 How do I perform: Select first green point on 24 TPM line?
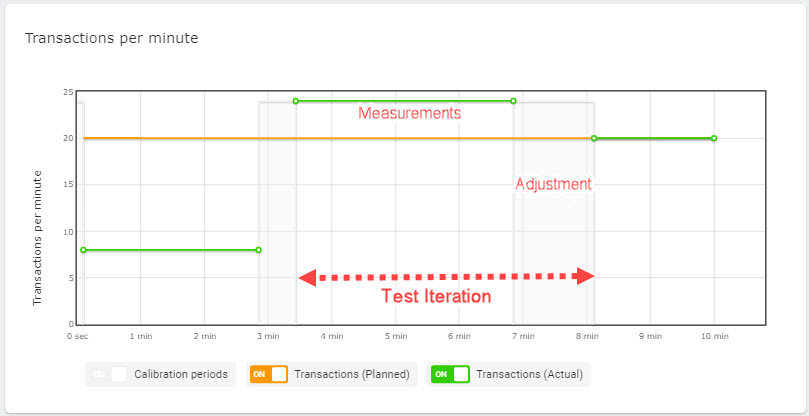click(x=296, y=101)
